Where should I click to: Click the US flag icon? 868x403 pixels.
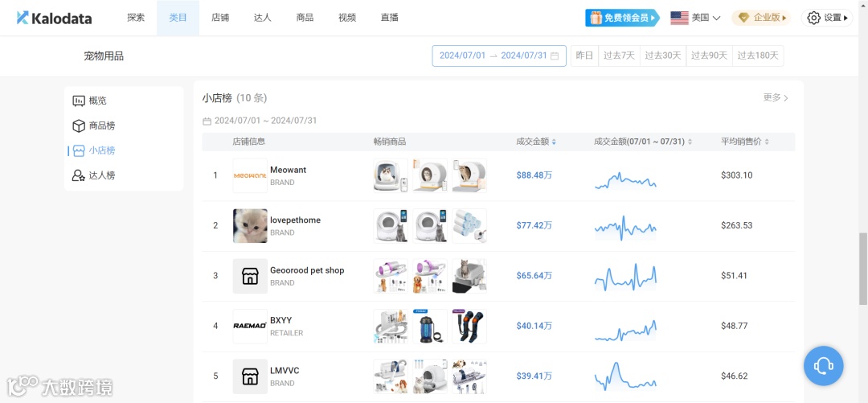(679, 18)
